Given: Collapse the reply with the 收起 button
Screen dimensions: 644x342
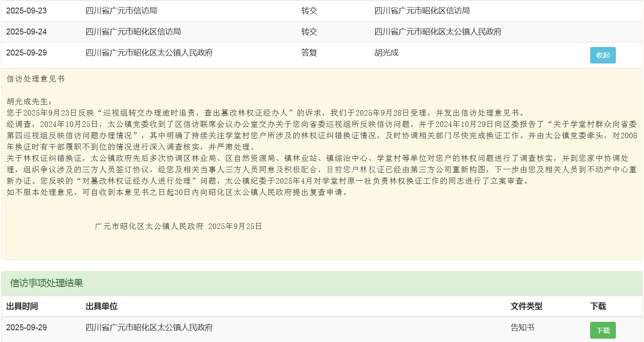Looking at the screenshot, I should tap(602, 55).
